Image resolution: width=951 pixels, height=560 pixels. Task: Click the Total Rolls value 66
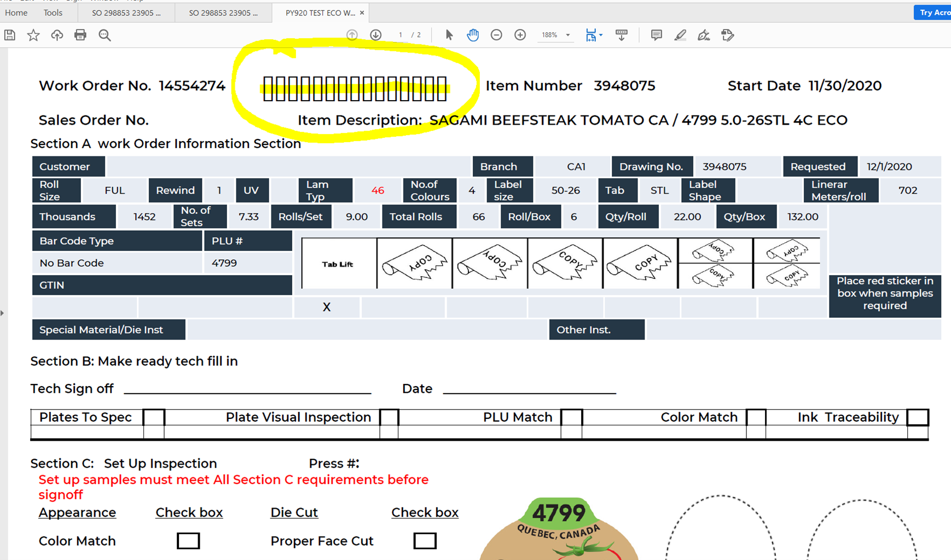click(479, 217)
